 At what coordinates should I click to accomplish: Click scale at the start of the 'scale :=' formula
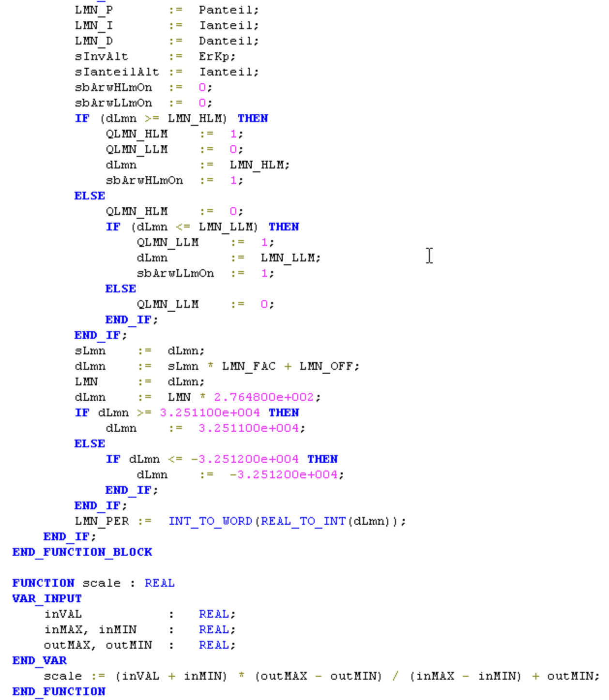[x=63, y=676]
